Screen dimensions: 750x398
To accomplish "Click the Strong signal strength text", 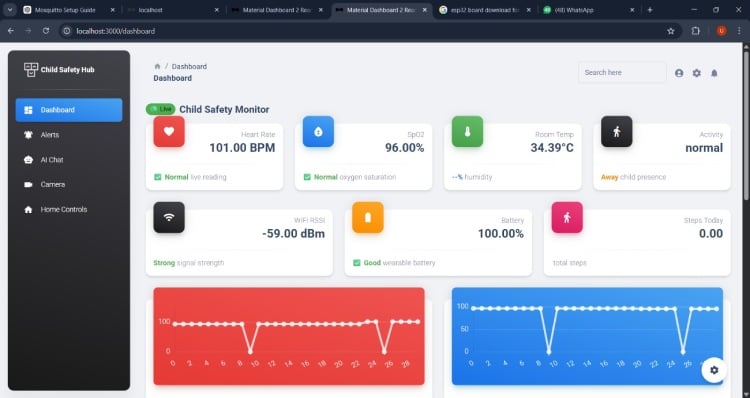I will [188, 263].
